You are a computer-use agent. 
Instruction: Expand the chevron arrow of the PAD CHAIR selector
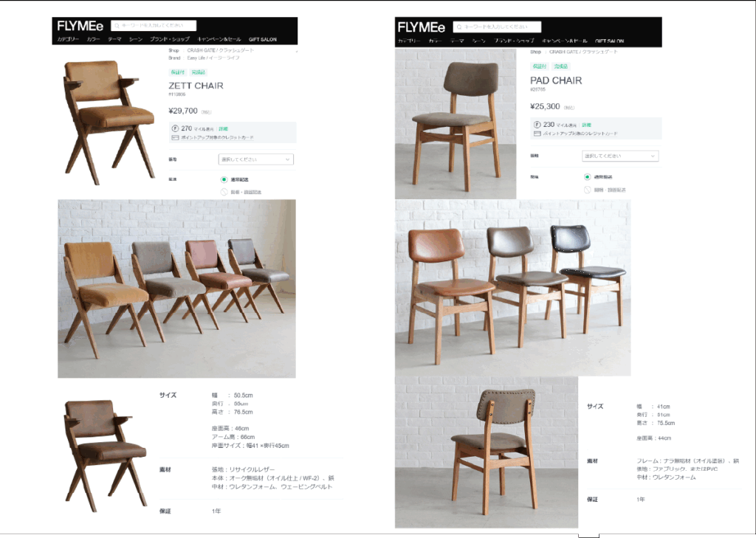(653, 156)
